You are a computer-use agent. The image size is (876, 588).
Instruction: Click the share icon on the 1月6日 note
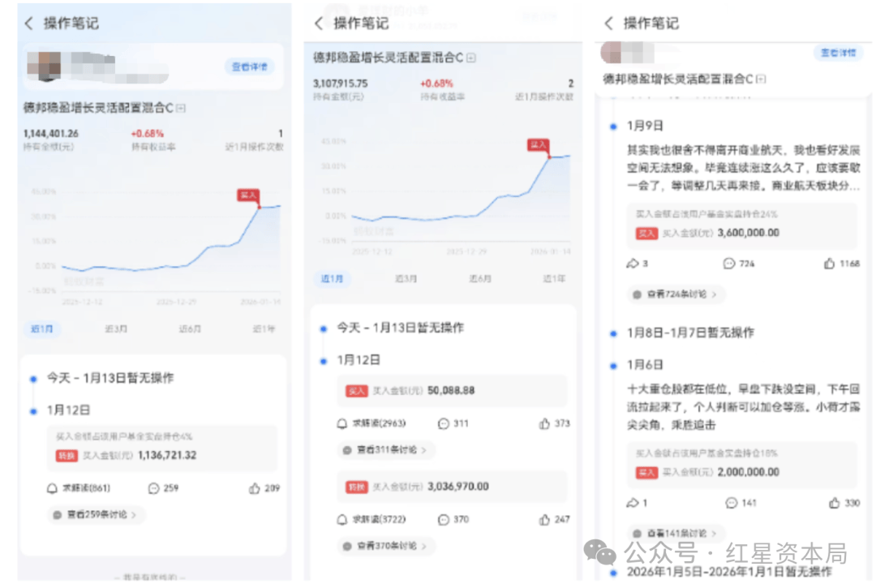coord(633,503)
